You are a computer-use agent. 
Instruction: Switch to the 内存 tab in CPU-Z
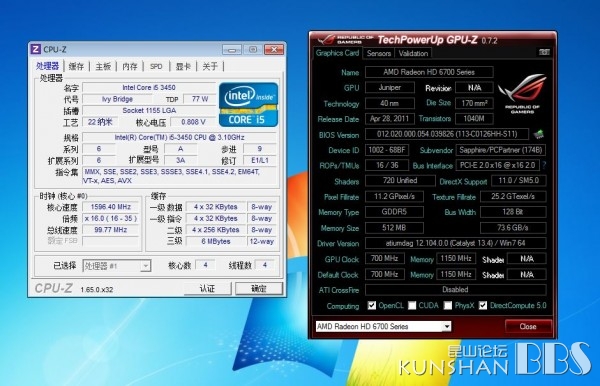click(x=130, y=66)
